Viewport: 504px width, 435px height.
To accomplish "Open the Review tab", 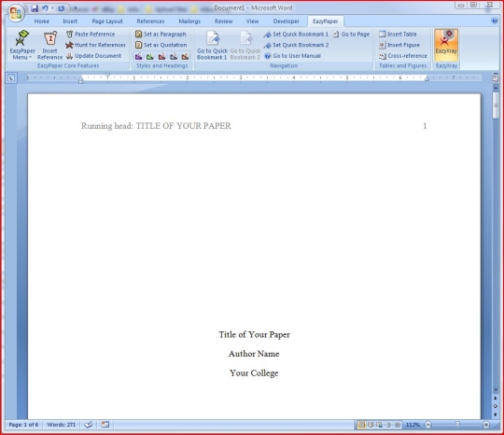I will click(x=223, y=21).
